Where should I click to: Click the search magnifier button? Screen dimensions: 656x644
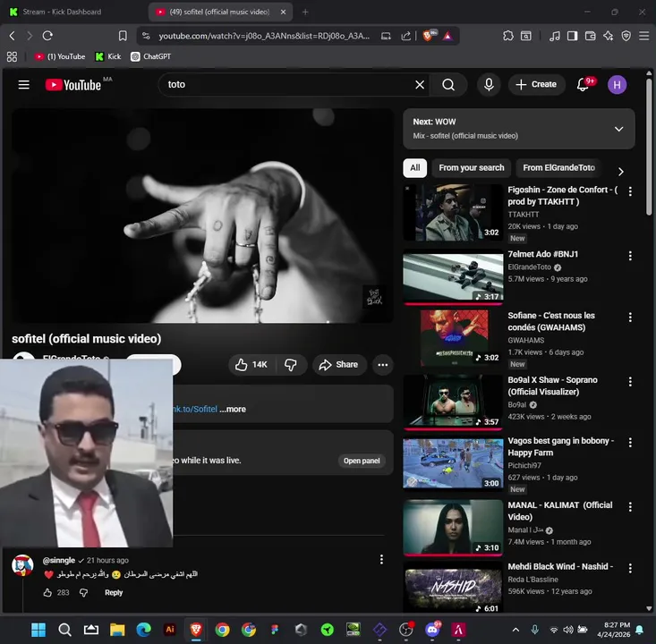[x=448, y=85]
